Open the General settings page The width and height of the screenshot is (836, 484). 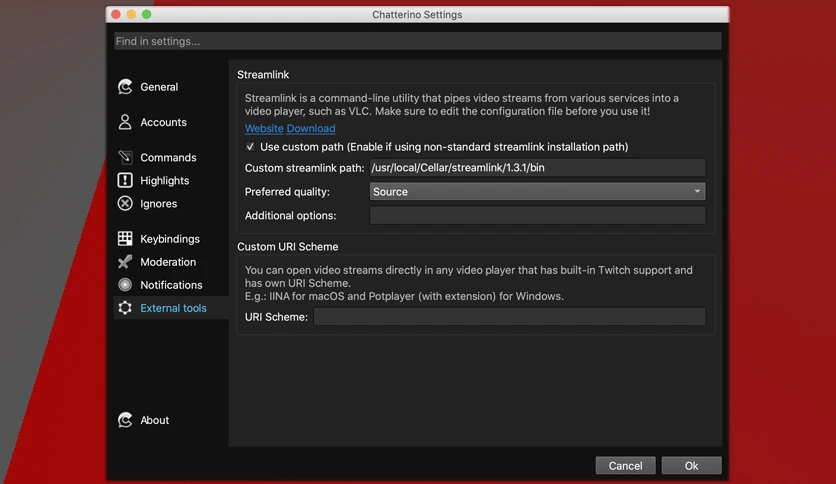click(x=159, y=87)
